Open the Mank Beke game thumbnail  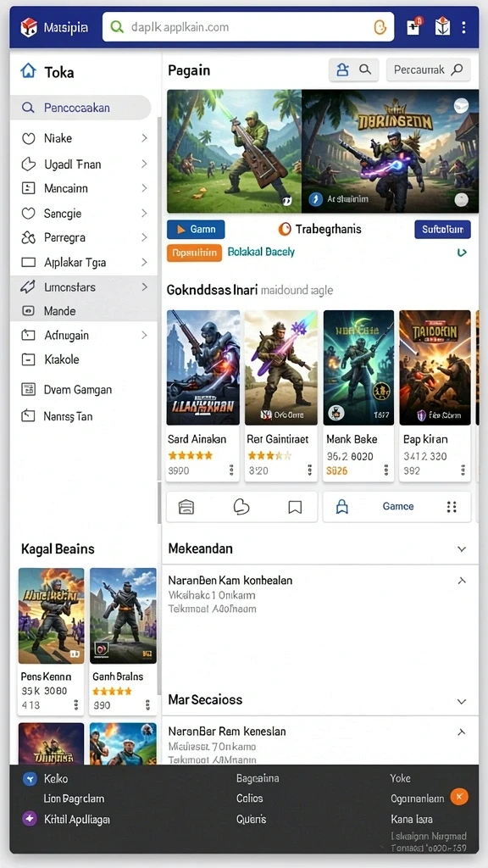pyautogui.click(x=358, y=368)
